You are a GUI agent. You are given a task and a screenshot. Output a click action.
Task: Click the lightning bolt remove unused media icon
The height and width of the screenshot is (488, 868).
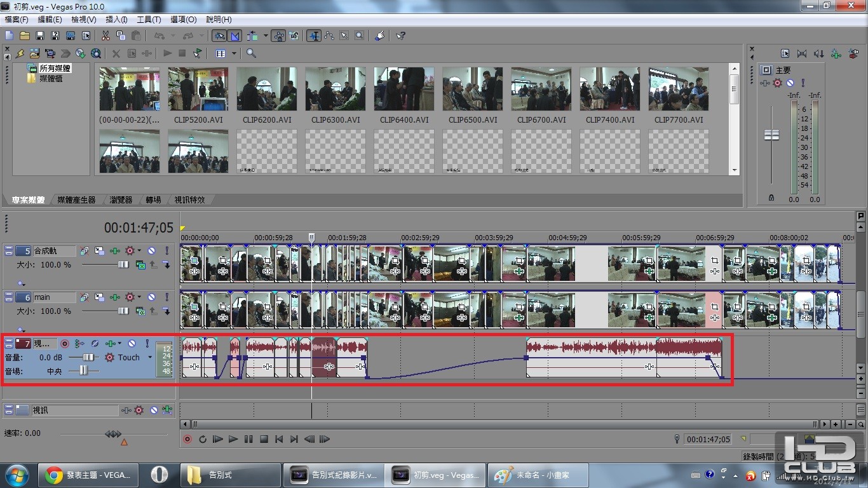(20, 53)
